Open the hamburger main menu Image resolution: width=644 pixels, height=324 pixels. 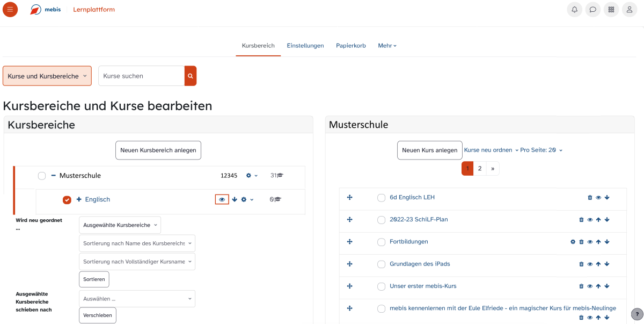[x=10, y=10]
